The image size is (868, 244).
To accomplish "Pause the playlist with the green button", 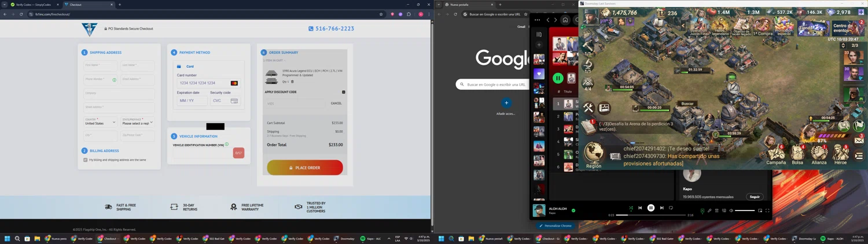I will (x=558, y=78).
